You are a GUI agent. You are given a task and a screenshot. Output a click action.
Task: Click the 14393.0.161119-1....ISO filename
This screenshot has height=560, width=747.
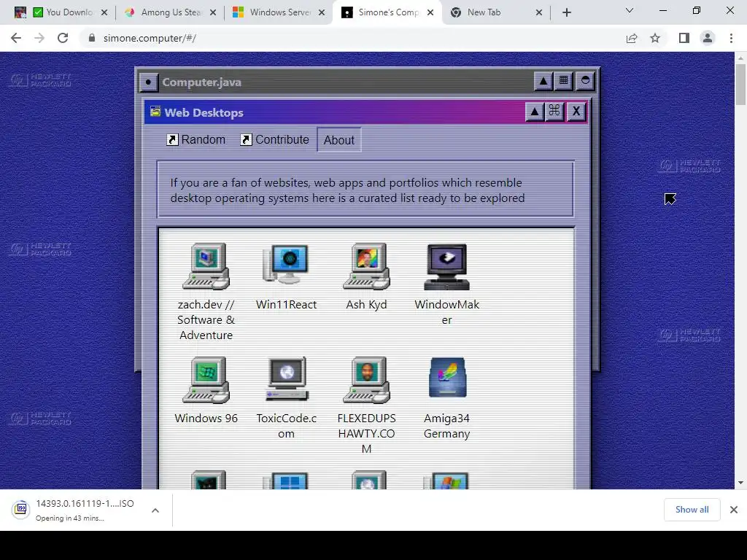(85, 503)
